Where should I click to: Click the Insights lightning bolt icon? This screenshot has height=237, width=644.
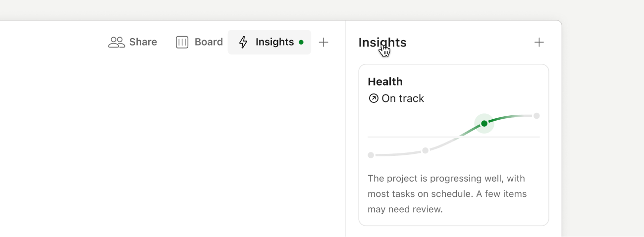[243, 42]
